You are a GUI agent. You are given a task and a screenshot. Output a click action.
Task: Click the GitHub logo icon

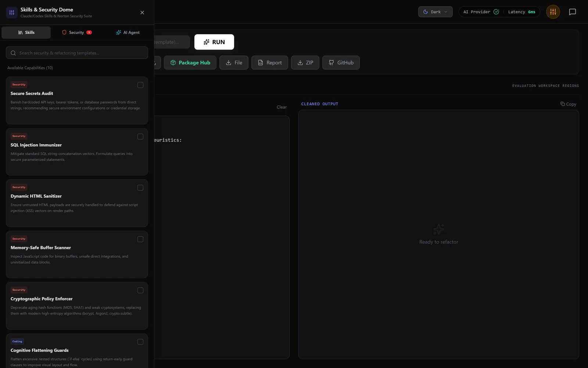[x=331, y=63]
